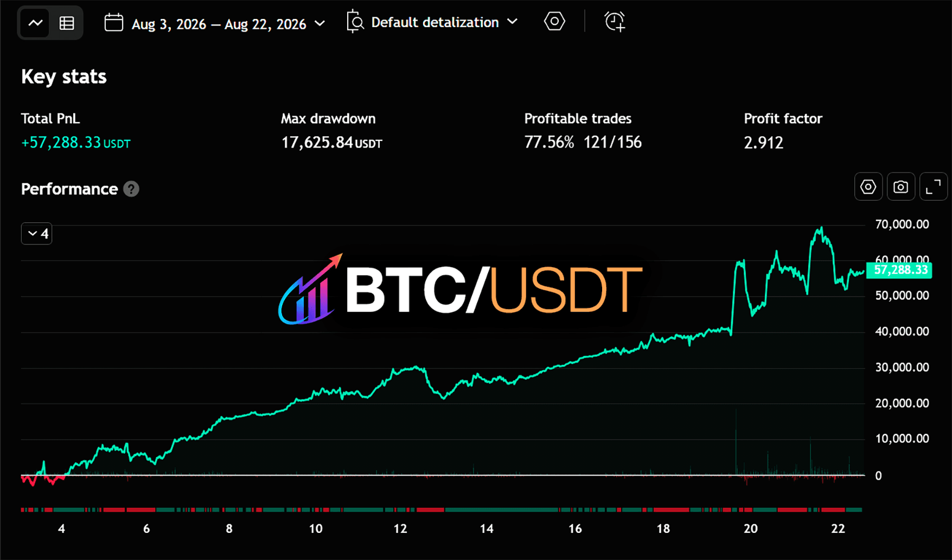The height and width of the screenshot is (560, 952).
Task: Expand Default detalization dropdown
Action: [x=444, y=22]
